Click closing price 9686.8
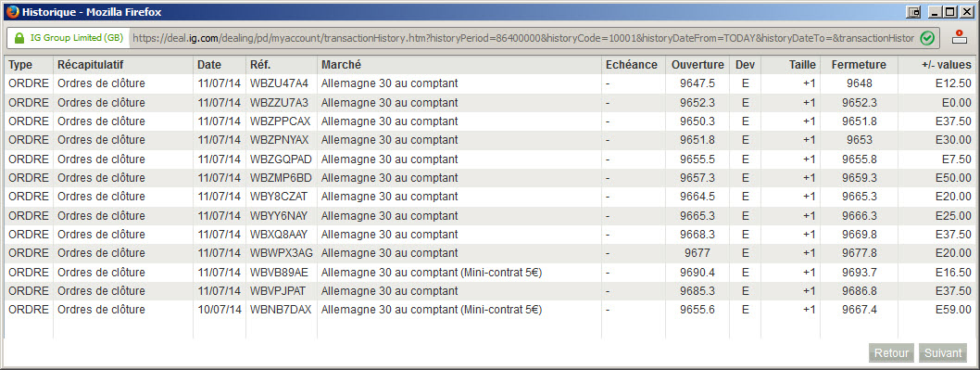Screen dimensions: 980x370 (860, 291)
